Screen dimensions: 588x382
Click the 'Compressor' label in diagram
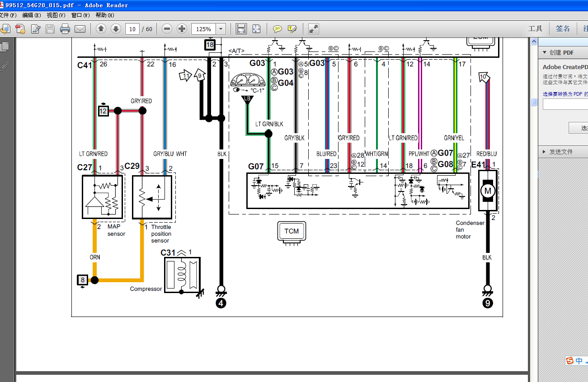pyautogui.click(x=146, y=289)
